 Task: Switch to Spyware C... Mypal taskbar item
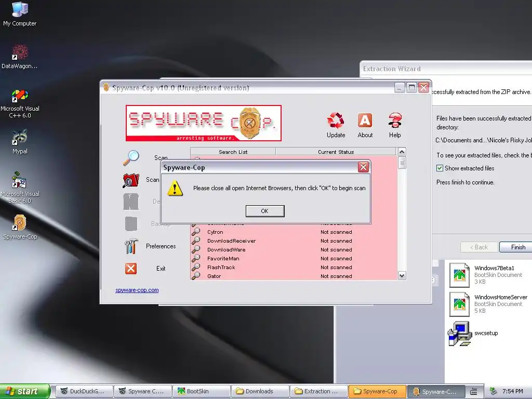point(142,391)
